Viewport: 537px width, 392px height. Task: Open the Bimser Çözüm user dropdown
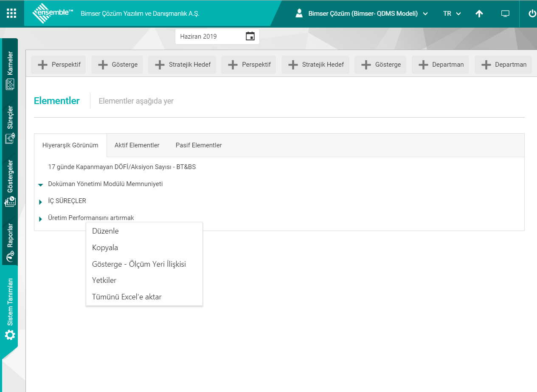click(x=361, y=14)
